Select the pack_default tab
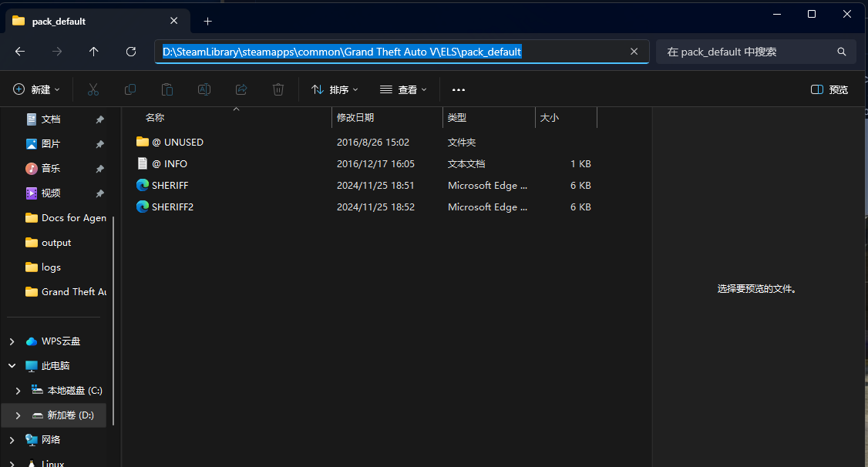 coord(97,21)
